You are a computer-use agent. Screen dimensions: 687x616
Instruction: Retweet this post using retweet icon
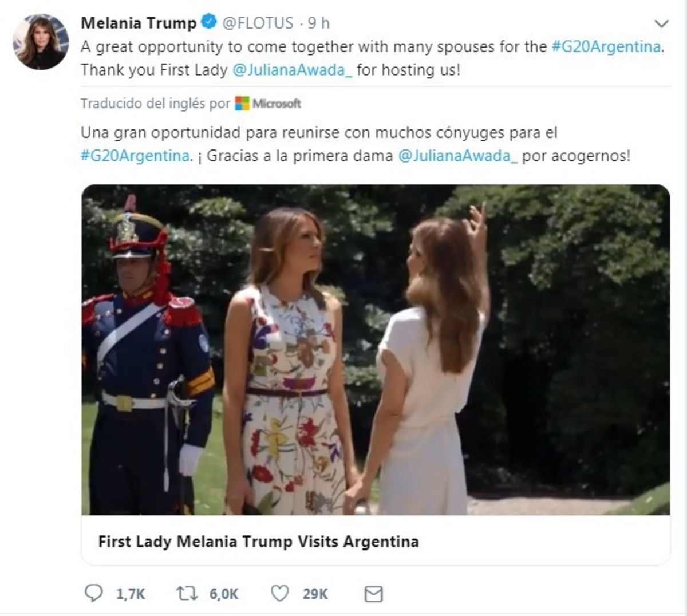(187, 594)
